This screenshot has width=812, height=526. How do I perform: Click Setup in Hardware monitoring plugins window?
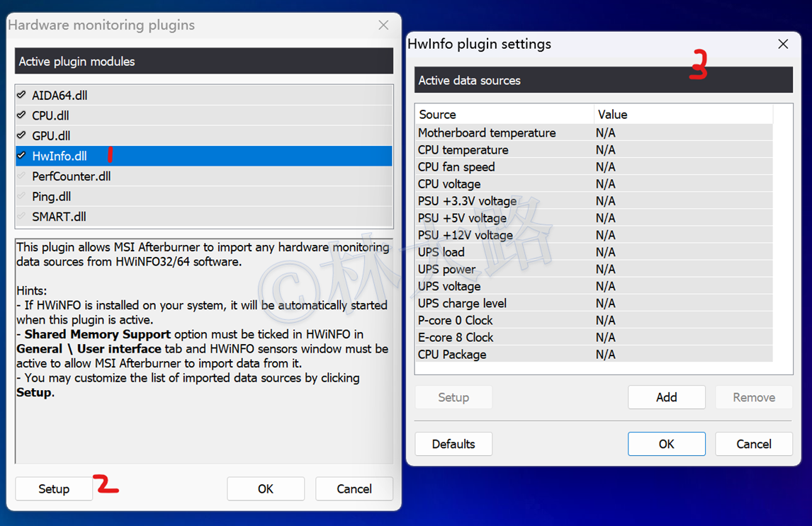click(54, 488)
